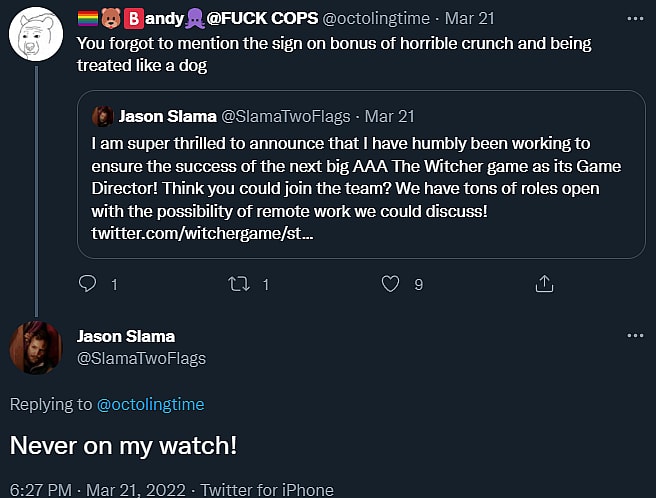Open more options for the top tweet
The height and width of the screenshot is (498, 656).
[x=634, y=19]
